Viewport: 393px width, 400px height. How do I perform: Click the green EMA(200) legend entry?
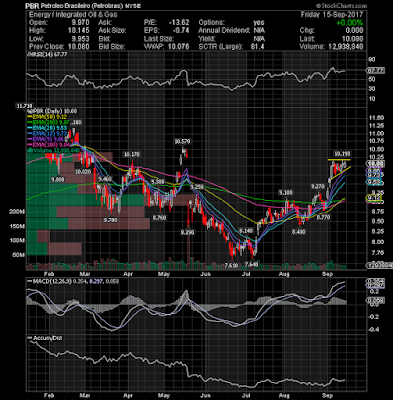coord(49,122)
